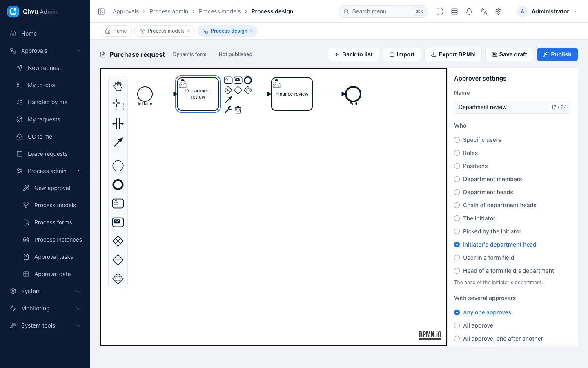
Task: Toggle fullscreen from the header
Action: (x=440, y=11)
